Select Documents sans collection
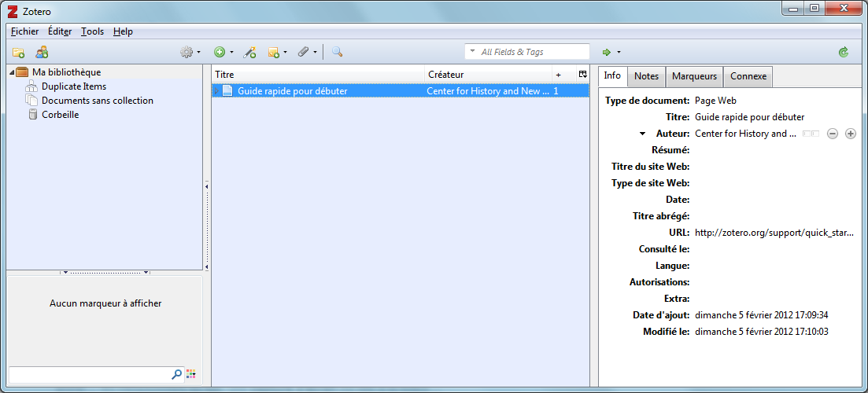The width and height of the screenshot is (868, 393). pyautogui.click(x=98, y=101)
